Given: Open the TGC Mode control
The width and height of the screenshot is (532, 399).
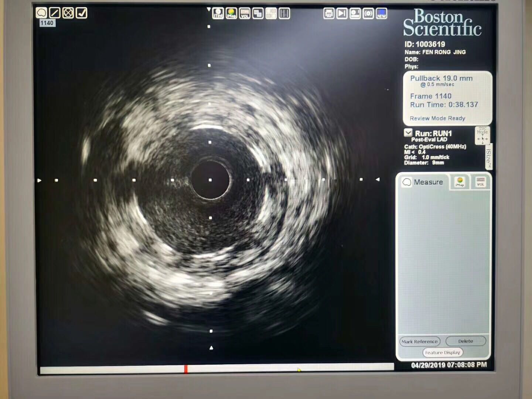Looking at the screenshot, I should [x=482, y=136].
